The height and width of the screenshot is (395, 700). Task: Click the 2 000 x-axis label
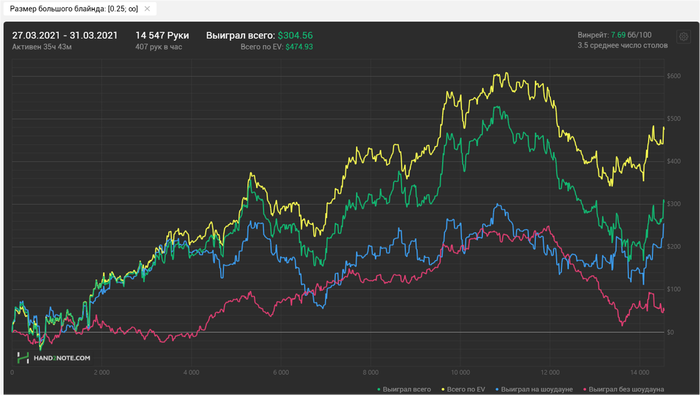coord(101,372)
